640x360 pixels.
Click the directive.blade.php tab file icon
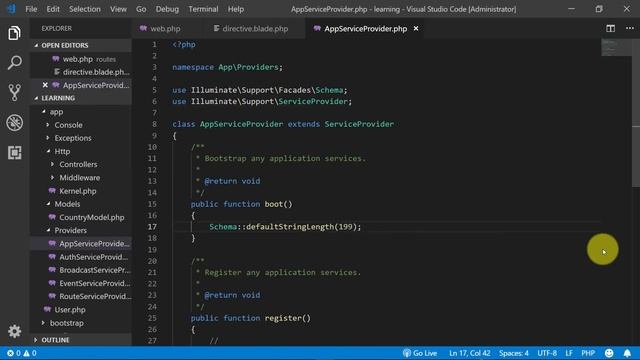[x=216, y=29]
